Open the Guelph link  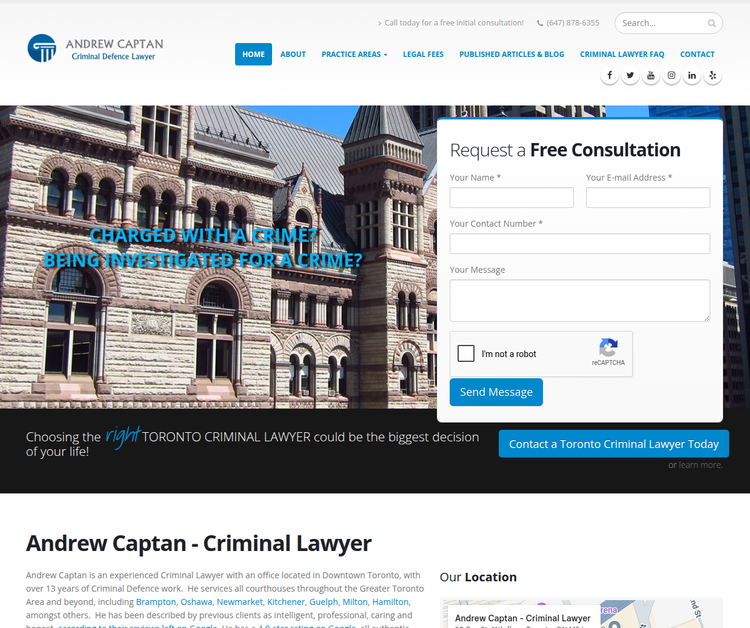[323, 602]
